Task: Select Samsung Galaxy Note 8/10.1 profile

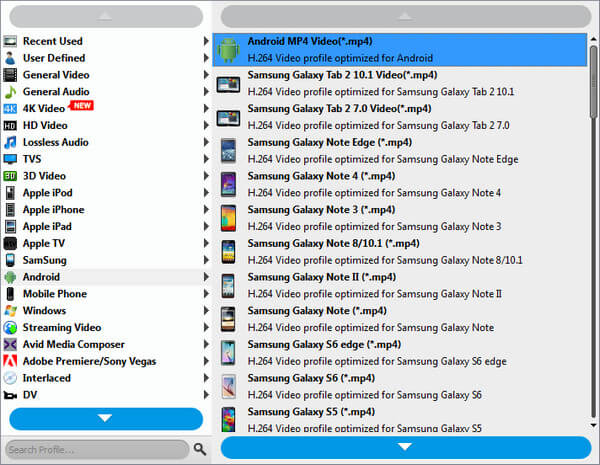Action: [x=400, y=252]
